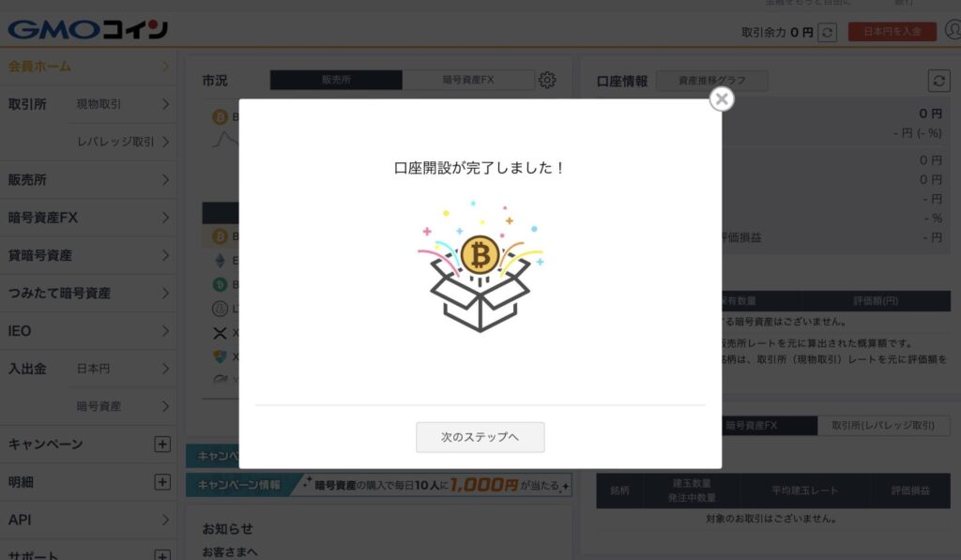This screenshot has width=961, height=560.
Task: Click the GMOコイン logo
Action: point(87,29)
